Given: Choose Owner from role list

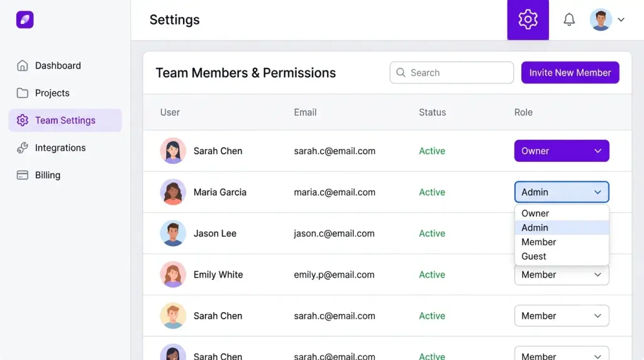Looking at the screenshot, I should coord(562,213).
